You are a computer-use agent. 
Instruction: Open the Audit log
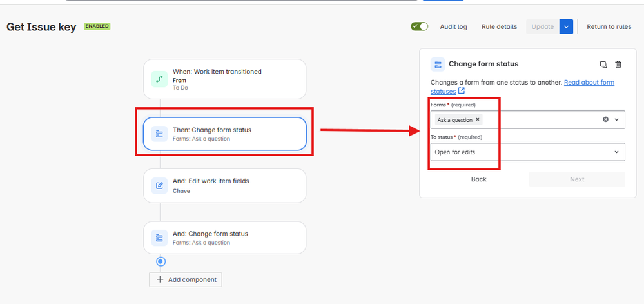tap(453, 26)
